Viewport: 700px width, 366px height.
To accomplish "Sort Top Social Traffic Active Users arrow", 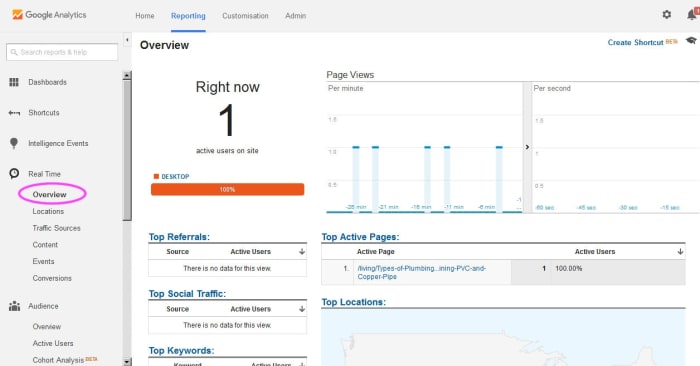I will click(x=302, y=309).
